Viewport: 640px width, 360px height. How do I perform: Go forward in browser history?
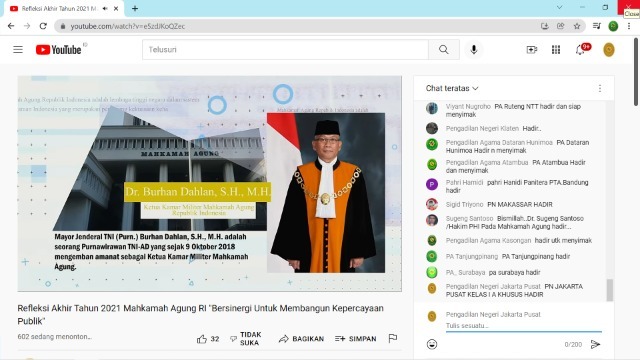click(27, 26)
